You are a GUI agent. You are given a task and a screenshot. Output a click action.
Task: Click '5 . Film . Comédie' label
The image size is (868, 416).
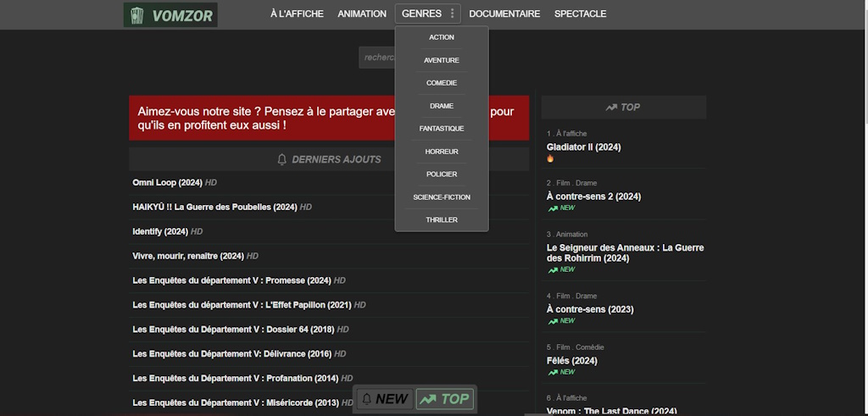(576, 347)
